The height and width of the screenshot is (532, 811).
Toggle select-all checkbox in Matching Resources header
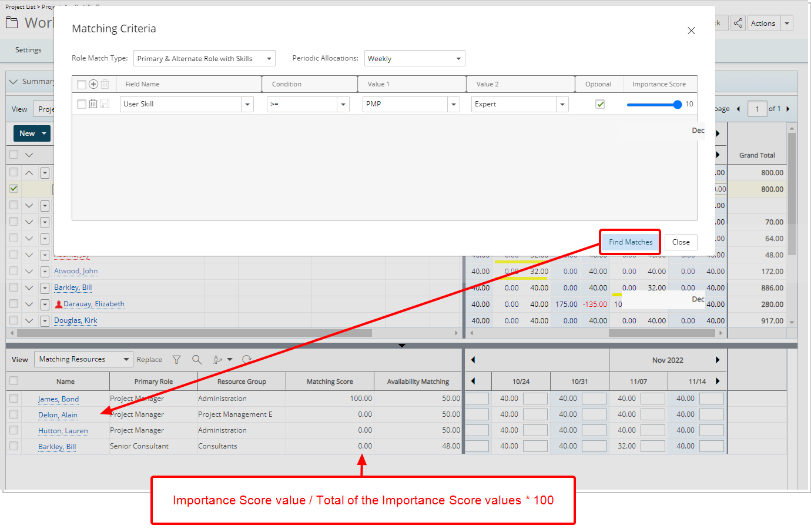[x=14, y=380]
